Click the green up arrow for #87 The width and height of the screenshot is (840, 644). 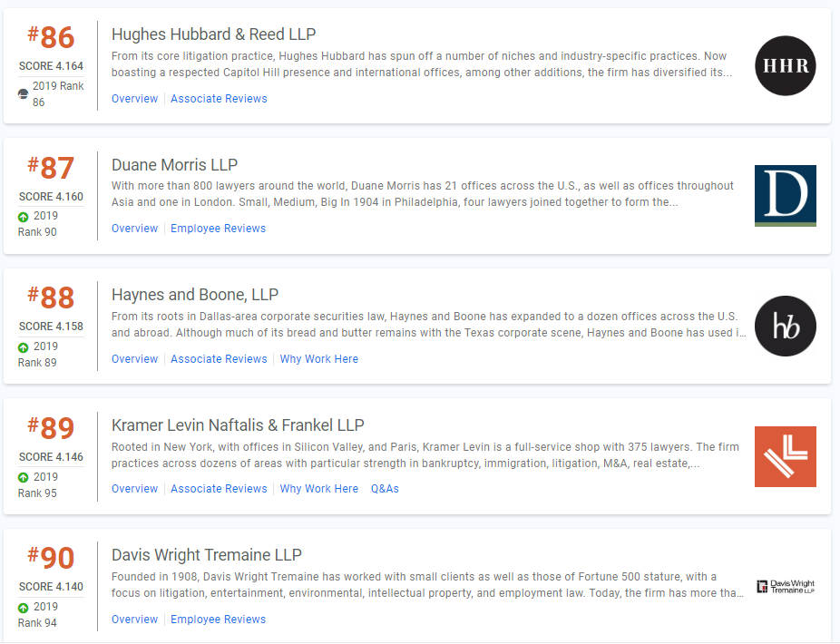click(x=23, y=217)
